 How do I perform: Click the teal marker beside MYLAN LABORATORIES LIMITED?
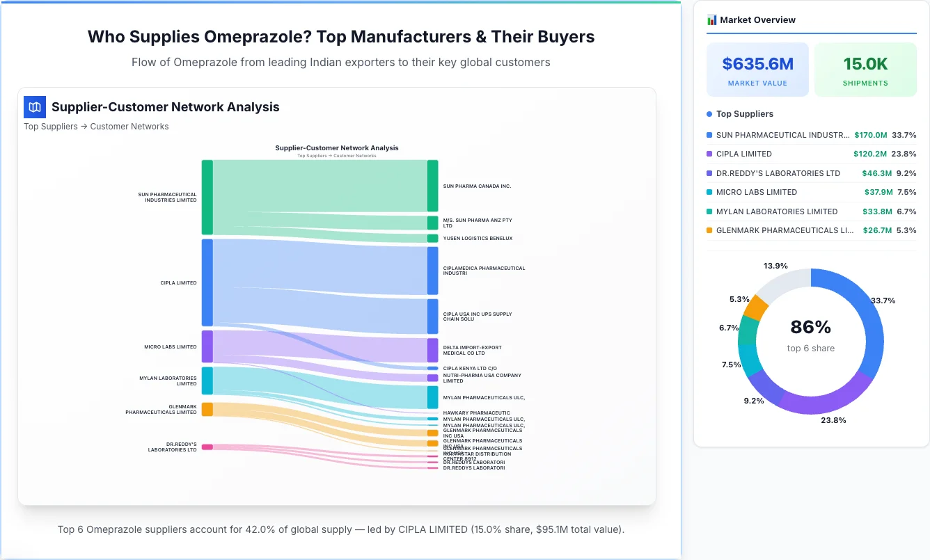[708, 211]
